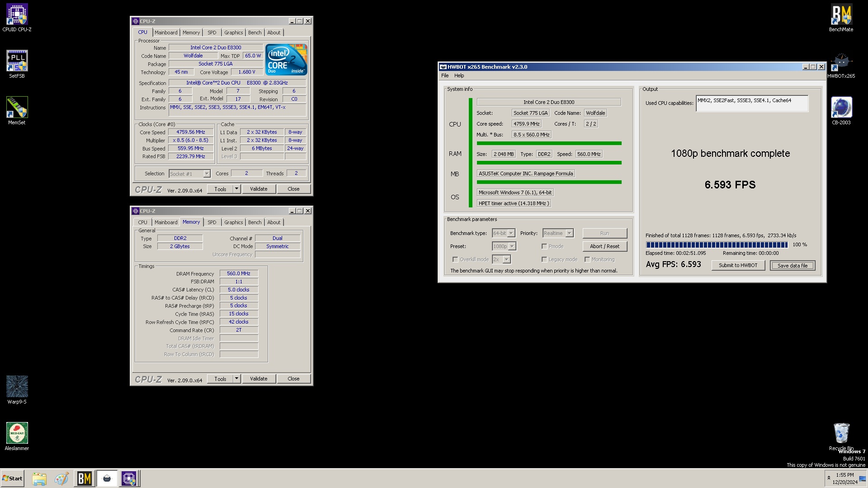Click the Used CPU capabilities text box
868x488 pixels.
752,103
